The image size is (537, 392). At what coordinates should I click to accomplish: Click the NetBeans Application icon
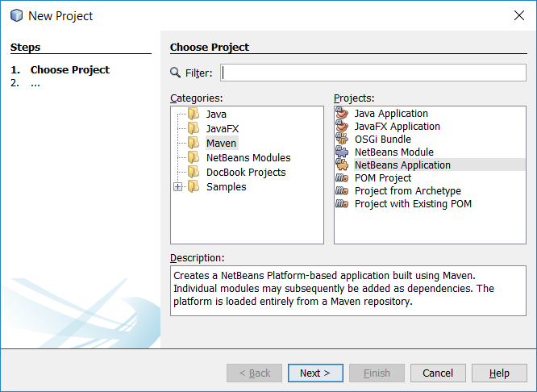(342, 165)
